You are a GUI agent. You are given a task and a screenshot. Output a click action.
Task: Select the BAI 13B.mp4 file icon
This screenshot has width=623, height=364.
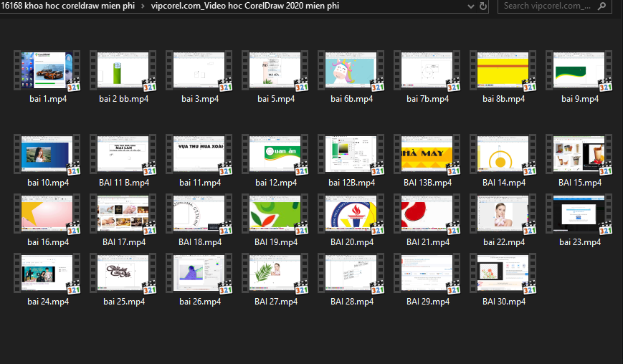427,154
